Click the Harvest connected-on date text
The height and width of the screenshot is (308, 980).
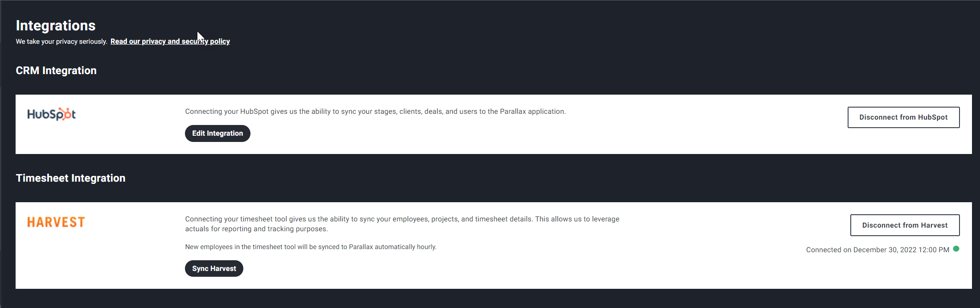[x=877, y=250]
